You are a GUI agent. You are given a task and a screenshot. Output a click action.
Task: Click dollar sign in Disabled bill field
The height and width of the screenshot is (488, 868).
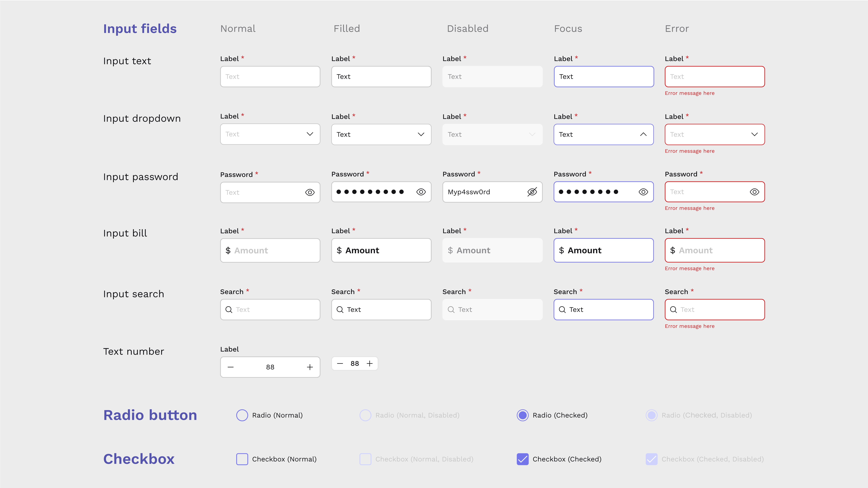tap(450, 251)
